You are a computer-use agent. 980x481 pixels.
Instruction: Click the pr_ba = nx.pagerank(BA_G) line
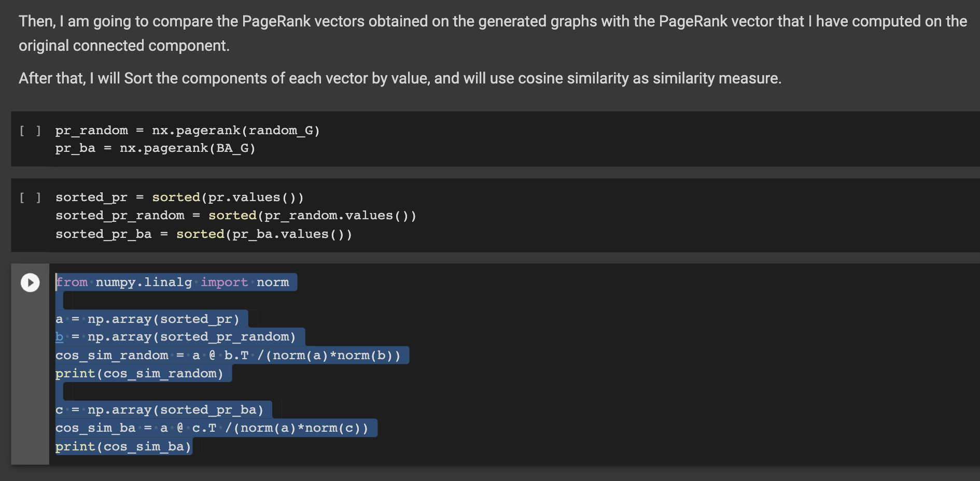[155, 148]
